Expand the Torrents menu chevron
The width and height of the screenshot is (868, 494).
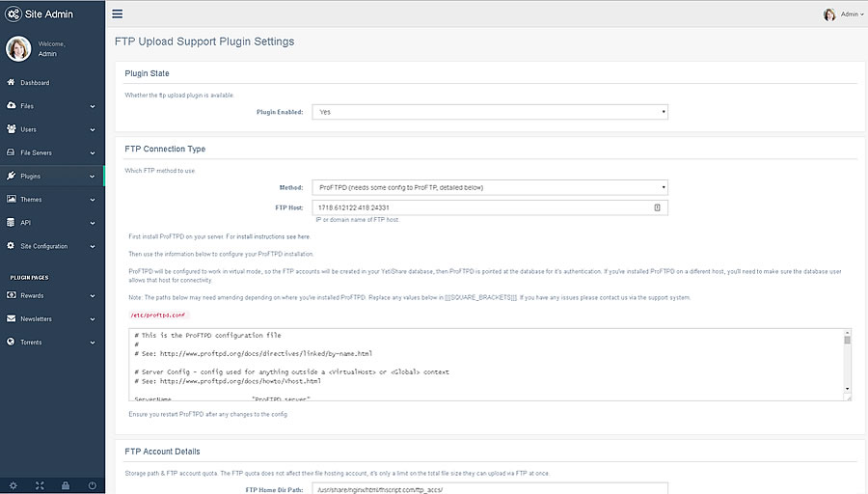pyautogui.click(x=93, y=343)
